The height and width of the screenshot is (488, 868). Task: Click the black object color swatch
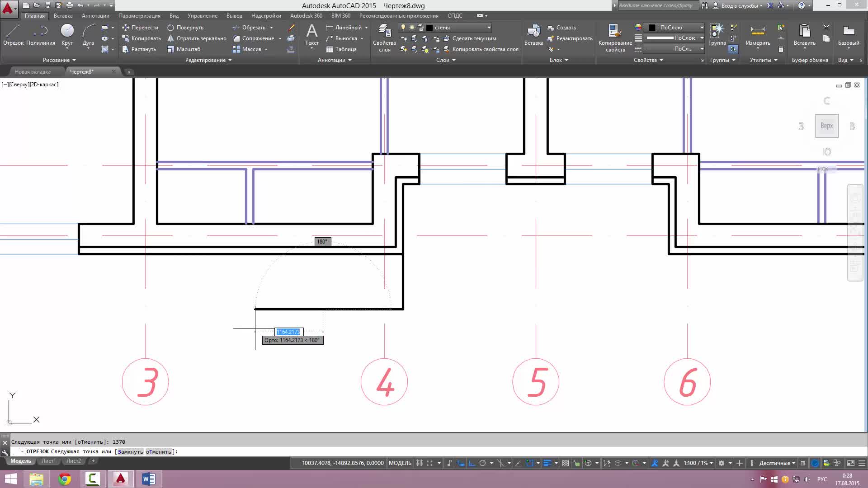point(652,28)
